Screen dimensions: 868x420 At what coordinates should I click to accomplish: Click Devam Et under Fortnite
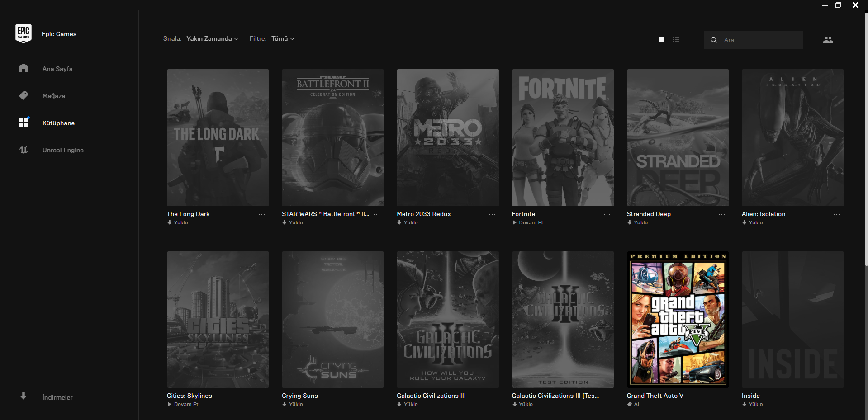527,222
